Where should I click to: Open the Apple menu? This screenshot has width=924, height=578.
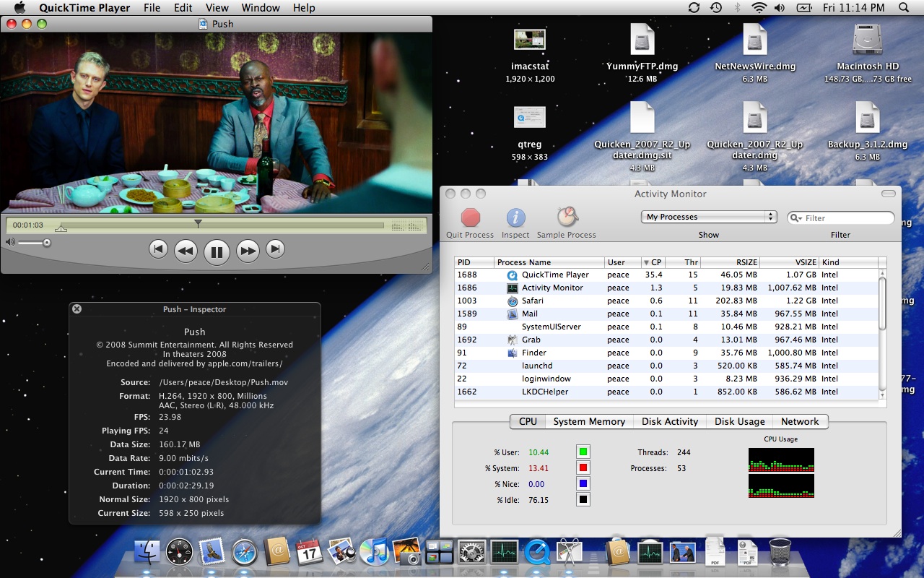click(x=19, y=8)
